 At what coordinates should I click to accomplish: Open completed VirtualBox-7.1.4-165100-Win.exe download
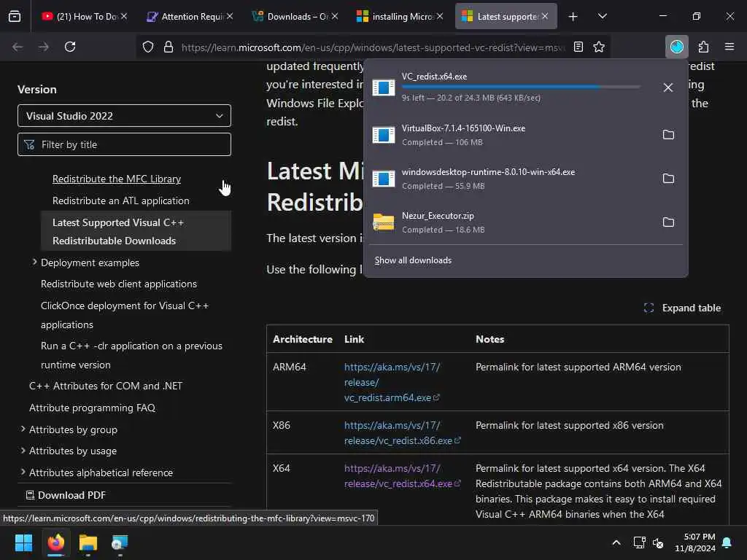[511, 135]
